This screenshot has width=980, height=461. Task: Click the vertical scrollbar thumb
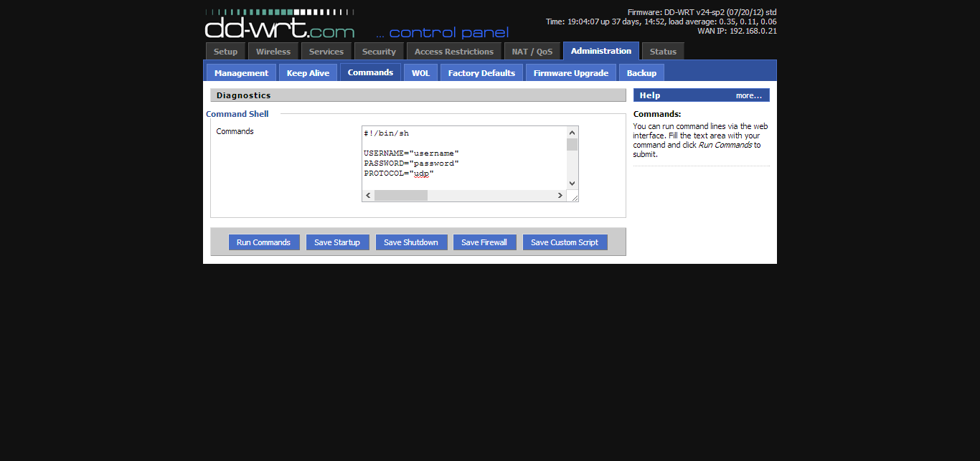click(x=572, y=144)
